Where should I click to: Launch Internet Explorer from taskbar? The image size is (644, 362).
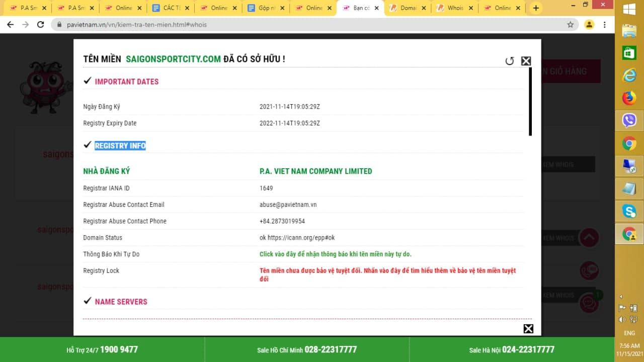click(629, 76)
